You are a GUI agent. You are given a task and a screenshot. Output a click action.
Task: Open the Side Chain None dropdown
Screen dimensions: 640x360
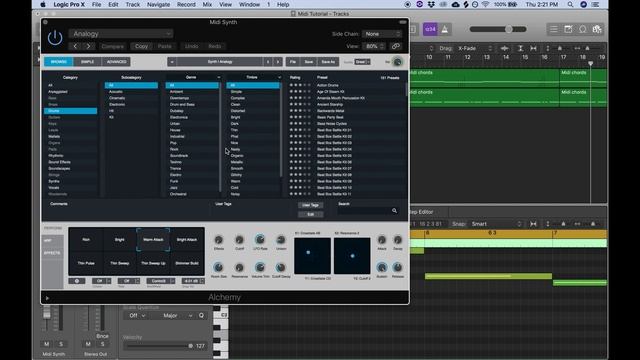pos(381,34)
